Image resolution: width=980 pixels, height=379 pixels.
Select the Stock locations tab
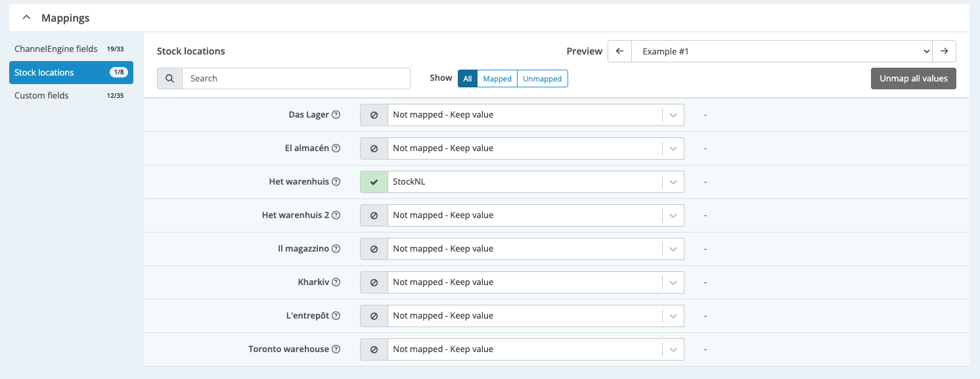(x=71, y=72)
